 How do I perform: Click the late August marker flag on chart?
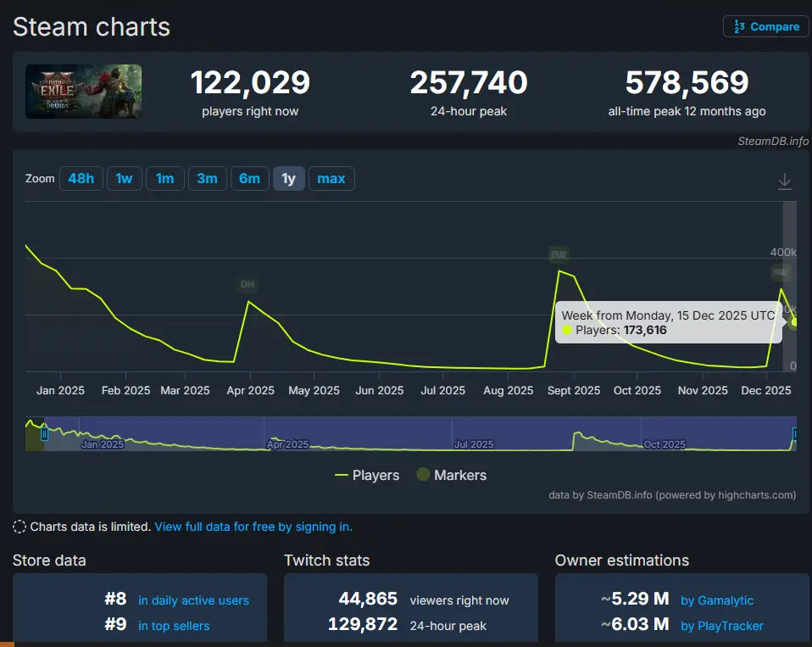(558, 254)
